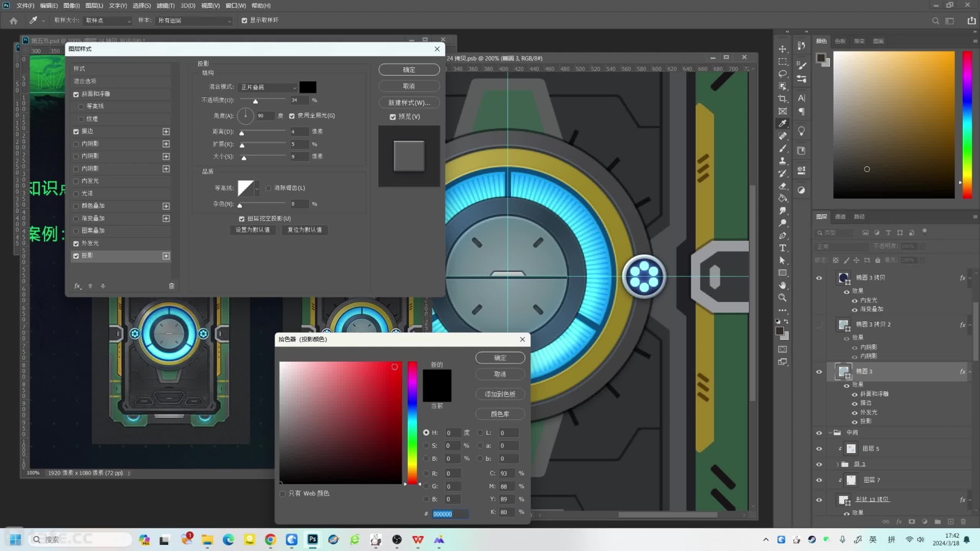Open the 文件 menu
Image resolution: width=980 pixels, height=551 pixels.
click(25, 6)
